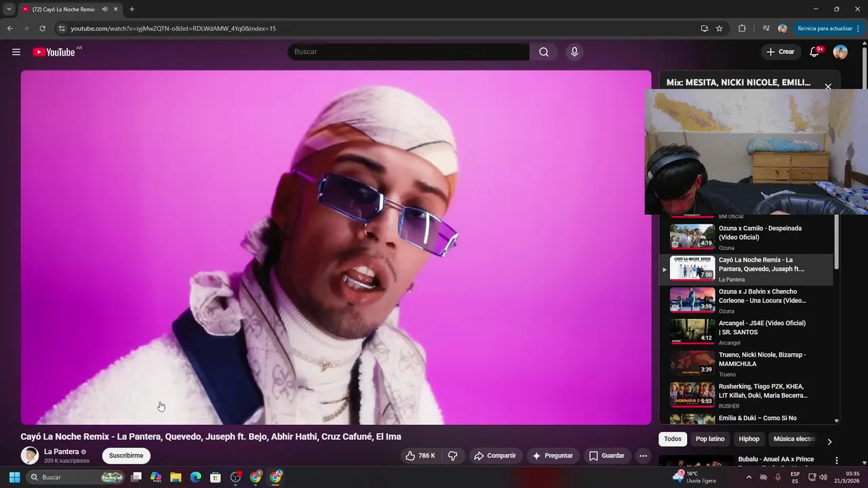The height and width of the screenshot is (488, 868).
Task: Click the Suscribirme button
Action: coord(126,456)
